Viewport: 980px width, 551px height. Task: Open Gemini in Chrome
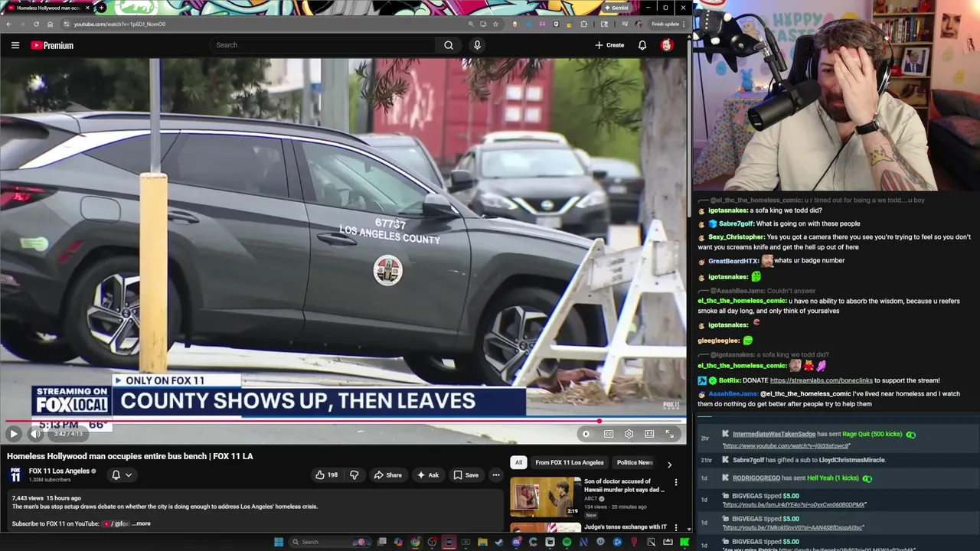click(x=616, y=8)
